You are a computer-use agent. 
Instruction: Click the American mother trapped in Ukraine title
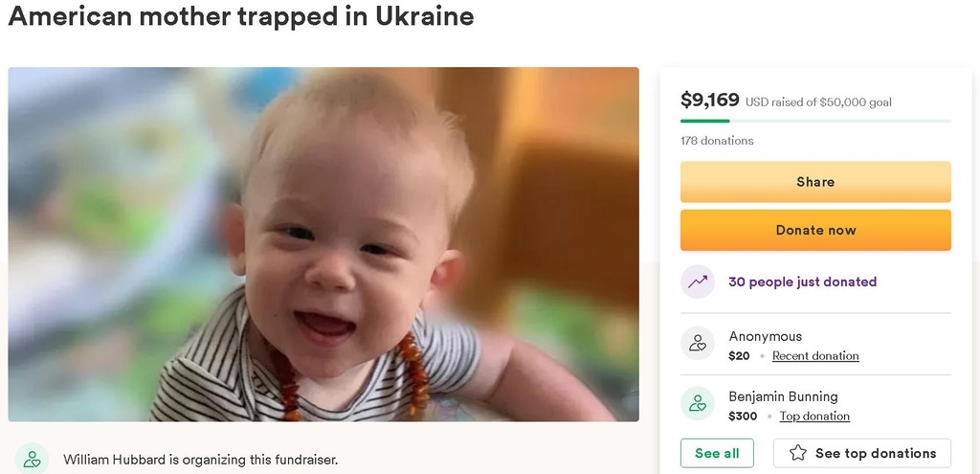[x=241, y=16]
